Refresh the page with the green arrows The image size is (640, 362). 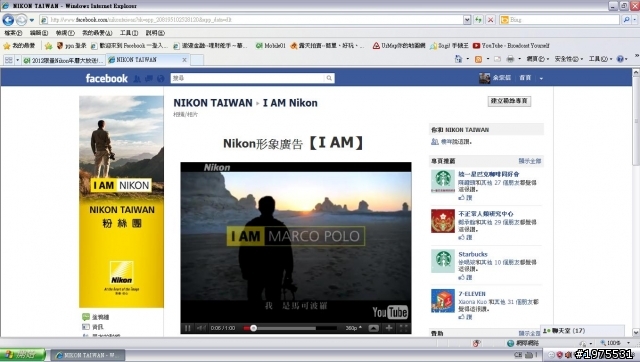[x=478, y=20]
